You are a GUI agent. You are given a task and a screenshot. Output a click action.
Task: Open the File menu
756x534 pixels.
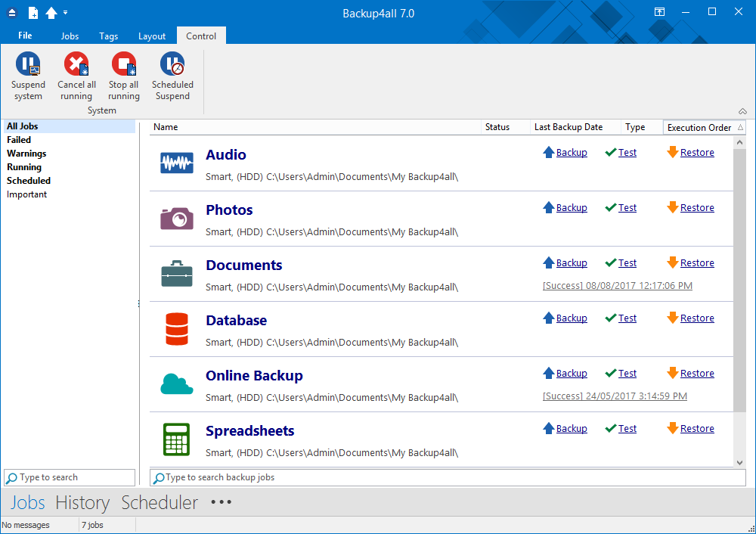(x=25, y=36)
